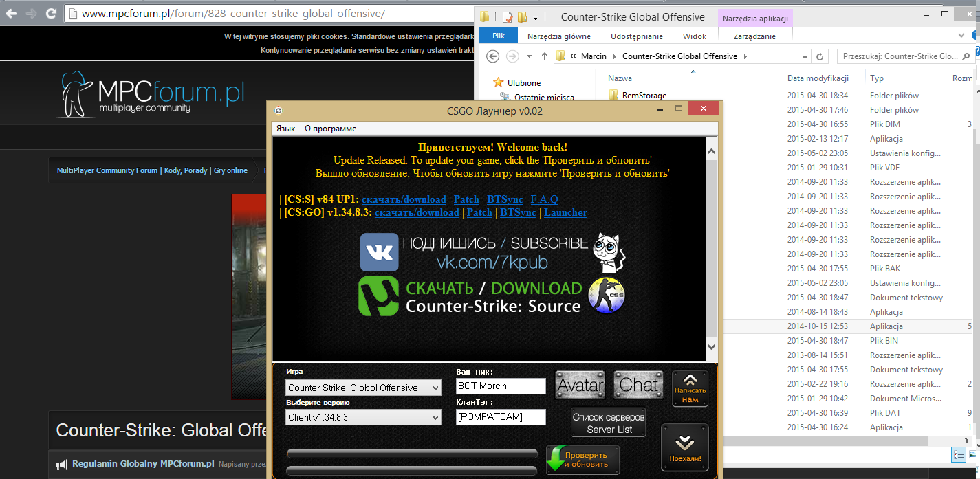This screenshot has height=479, width=980.
Task: Open Explorer recent locations dropdown arrow
Action: click(x=529, y=56)
